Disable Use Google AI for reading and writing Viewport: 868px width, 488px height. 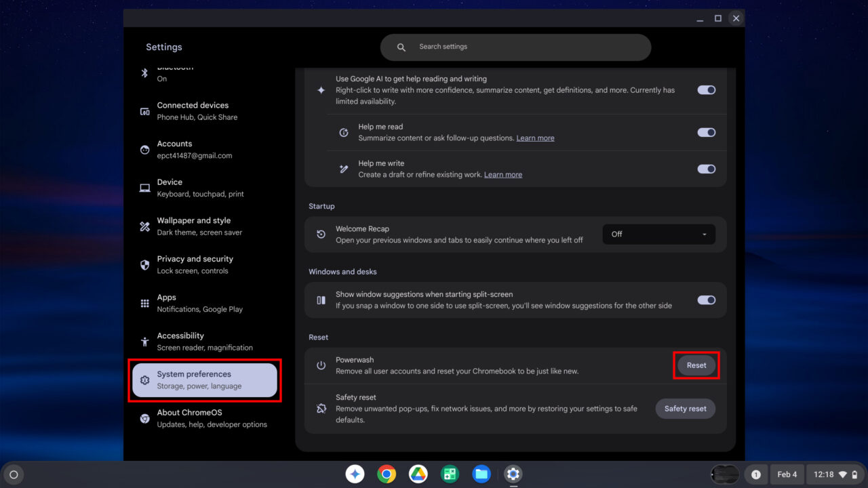pos(706,89)
